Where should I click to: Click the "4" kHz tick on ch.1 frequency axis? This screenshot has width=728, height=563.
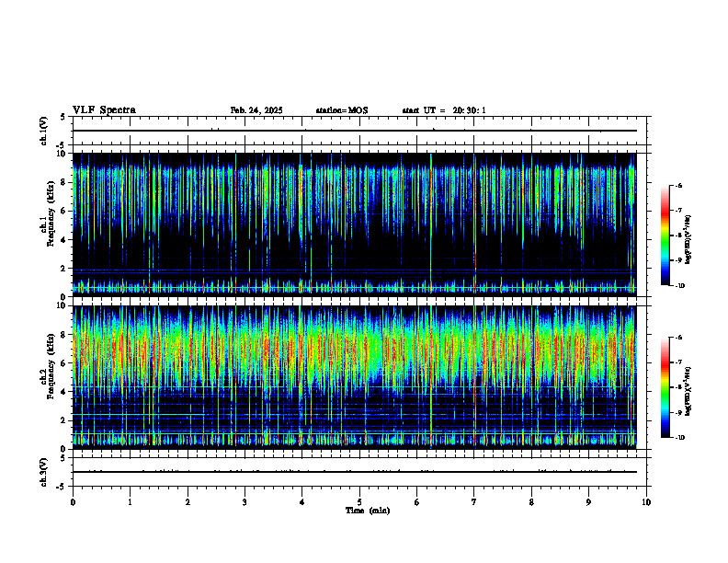point(64,240)
